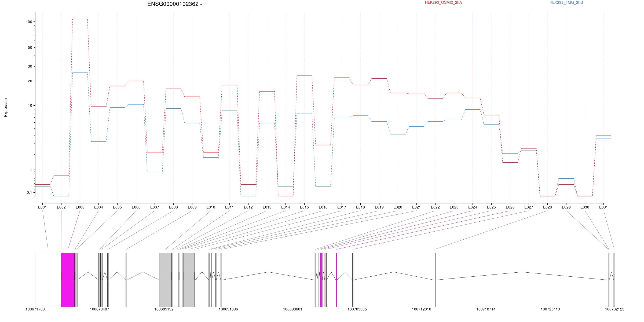Click exon label E003
Screen dimensions: 644x322
coord(80,207)
